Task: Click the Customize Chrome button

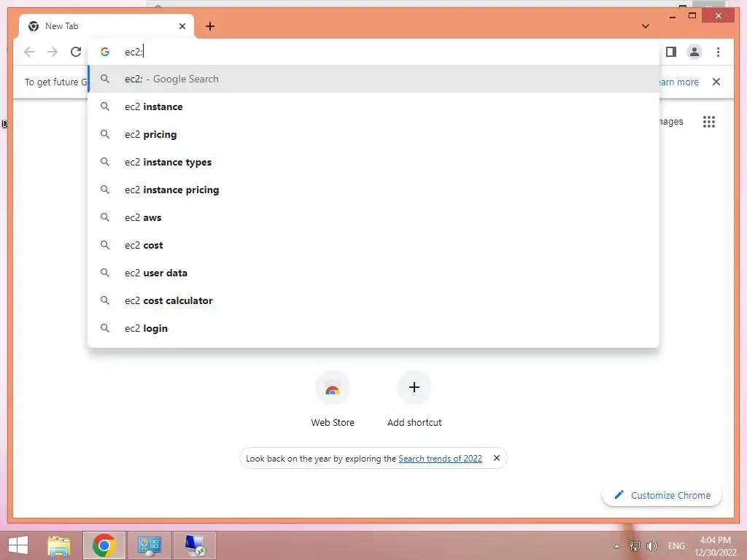Action: click(662, 495)
